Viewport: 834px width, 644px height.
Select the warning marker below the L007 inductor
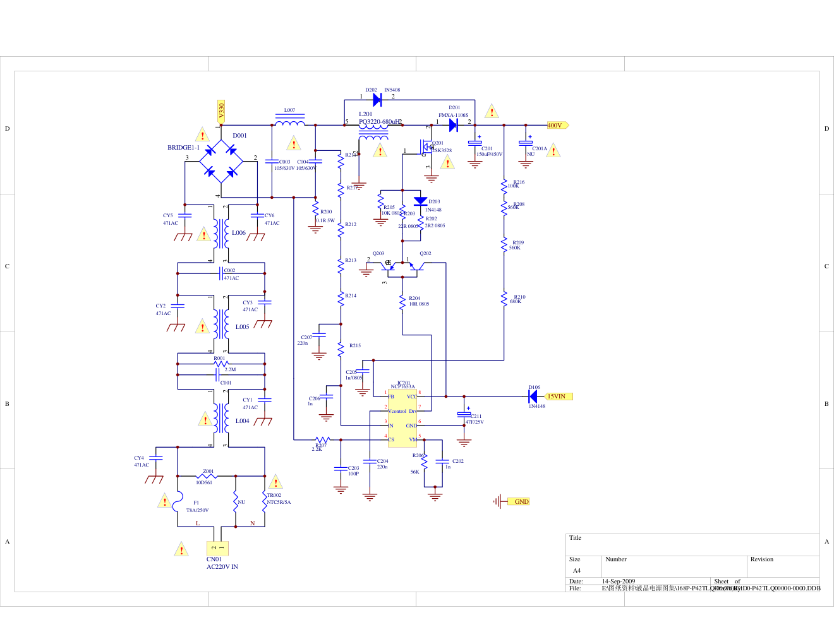[x=294, y=144]
